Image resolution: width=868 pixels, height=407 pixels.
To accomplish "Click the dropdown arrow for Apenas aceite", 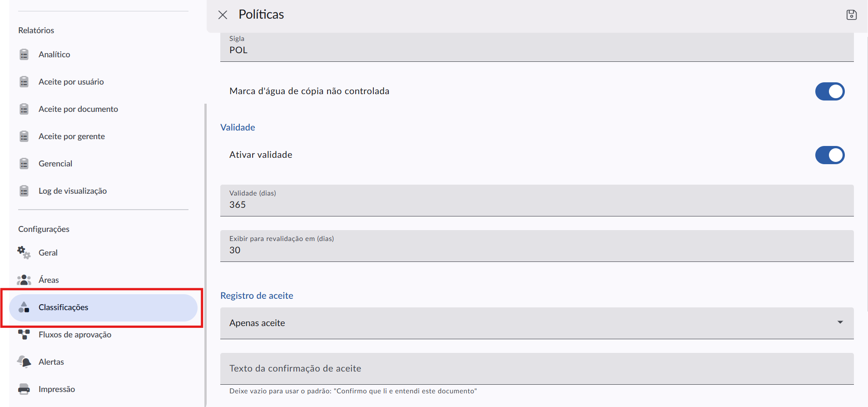I will pos(840,322).
